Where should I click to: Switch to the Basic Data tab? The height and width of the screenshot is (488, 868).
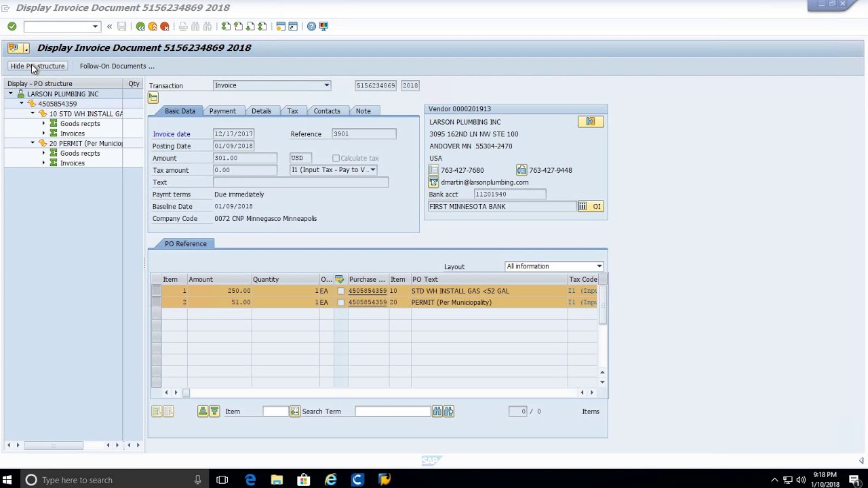coord(180,111)
